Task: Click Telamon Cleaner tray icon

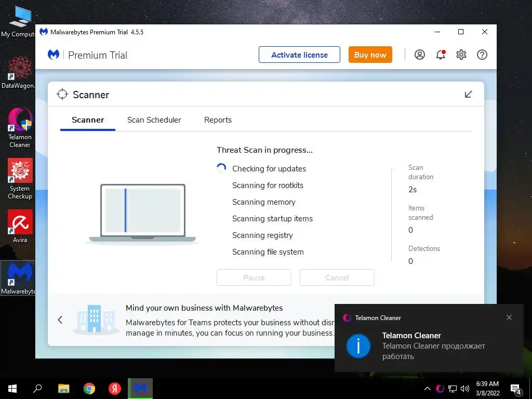Action: click(x=440, y=389)
